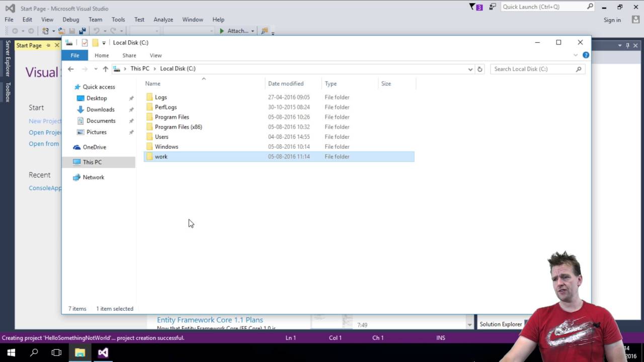Open the Entity Framework Core 1.1 Plans link
The width and height of the screenshot is (644, 362).
tap(210, 320)
